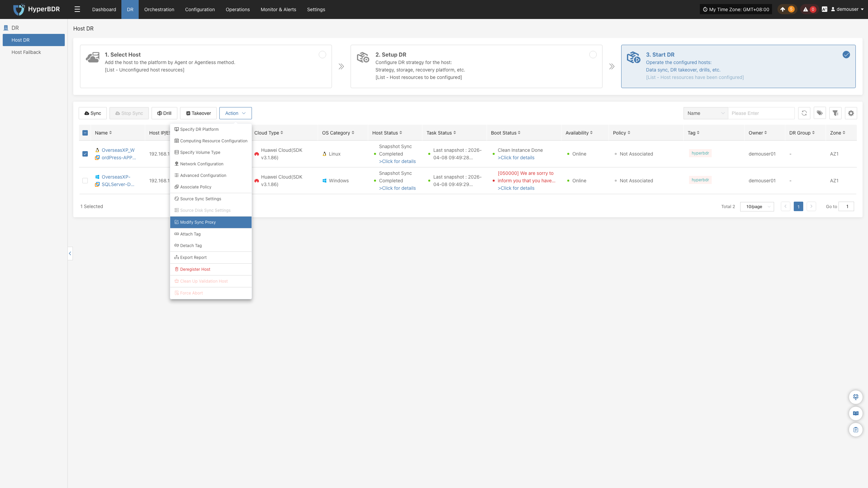Click the Linux penguin icon for OverseasXP_WordPress

97,150
